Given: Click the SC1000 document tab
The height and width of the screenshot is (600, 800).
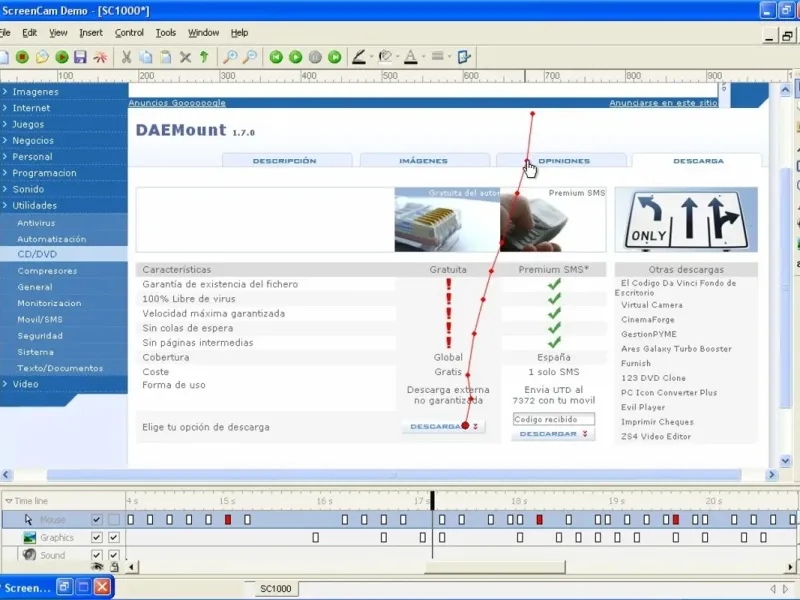Looking at the screenshot, I should (x=276, y=589).
